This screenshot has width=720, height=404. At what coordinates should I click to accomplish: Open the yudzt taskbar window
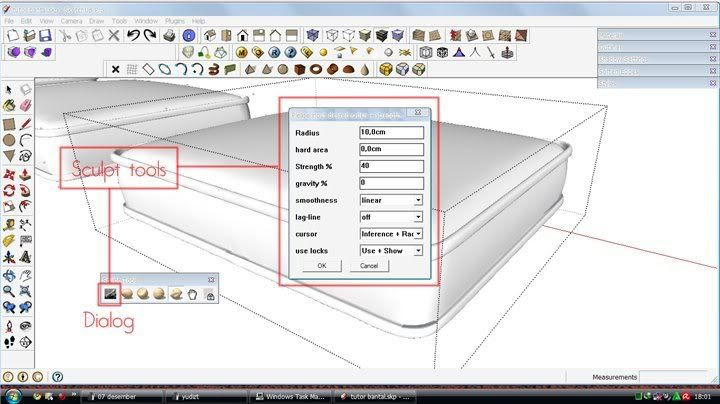pos(206,397)
